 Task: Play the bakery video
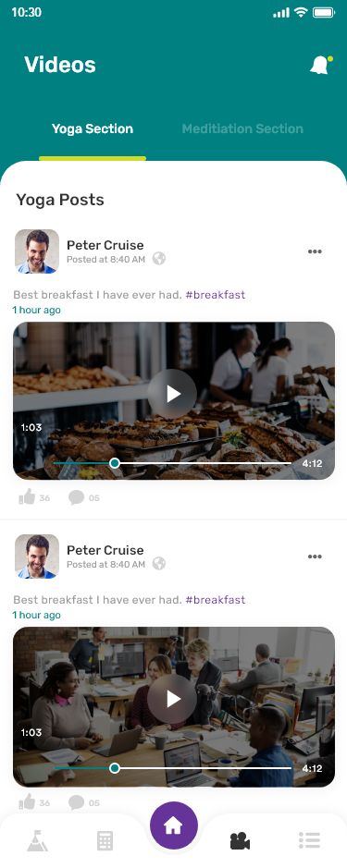click(x=172, y=394)
